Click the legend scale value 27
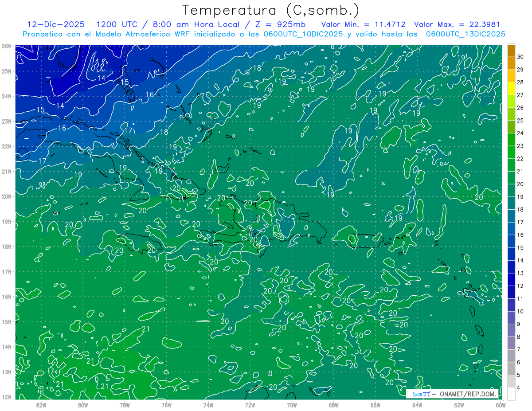This screenshot has height=411, width=532. [x=520, y=95]
